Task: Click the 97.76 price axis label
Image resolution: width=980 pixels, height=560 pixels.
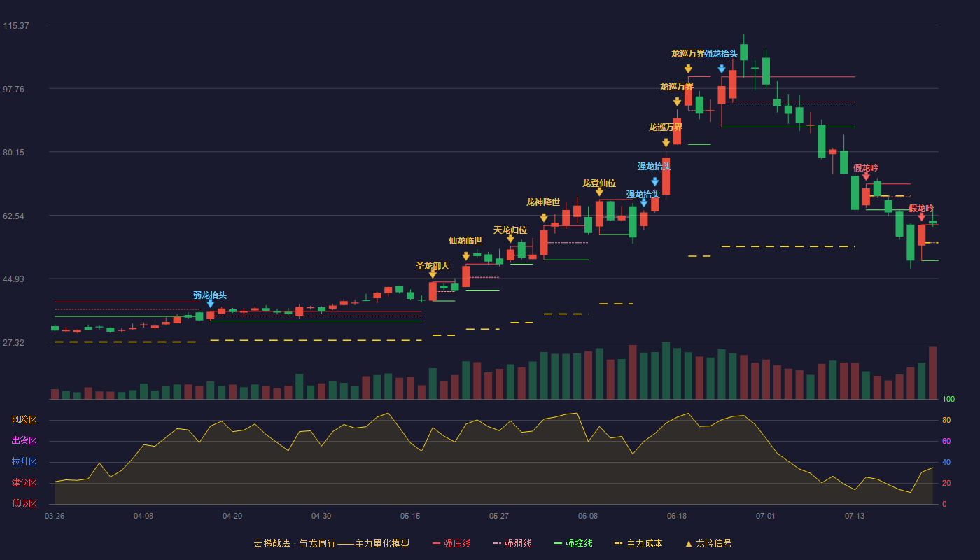Action: coord(16,89)
